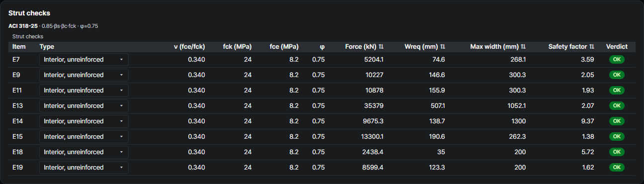
Task: Select the E15 item cell
Action: [17, 137]
